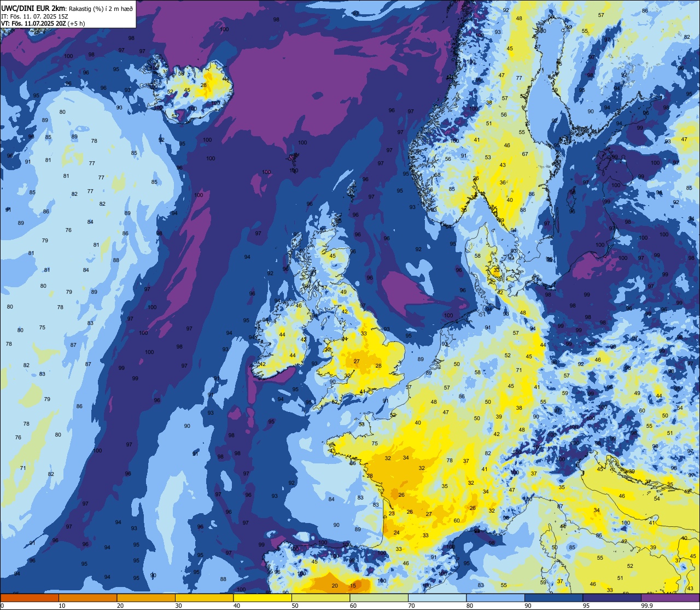Click the 0–10 dark orange legend swatch
Image resolution: width=700 pixels, height=610 pixels.
[x=30, y=598]
